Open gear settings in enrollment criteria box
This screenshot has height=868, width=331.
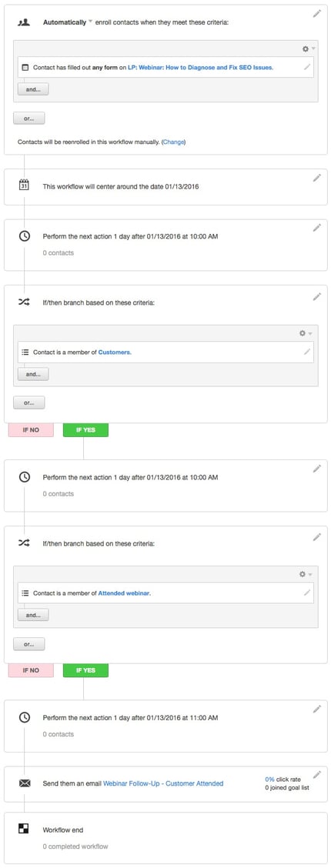pyautogui.click(x=306, y=48)
